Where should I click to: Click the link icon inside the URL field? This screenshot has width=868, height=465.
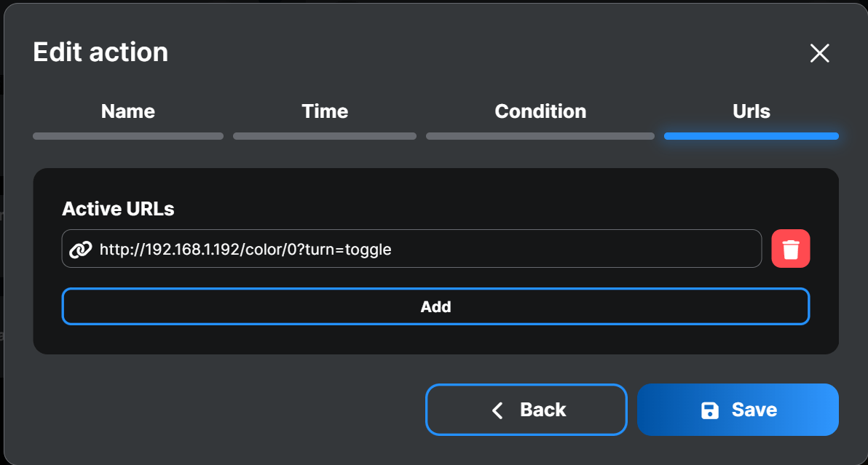coord(82,248)
